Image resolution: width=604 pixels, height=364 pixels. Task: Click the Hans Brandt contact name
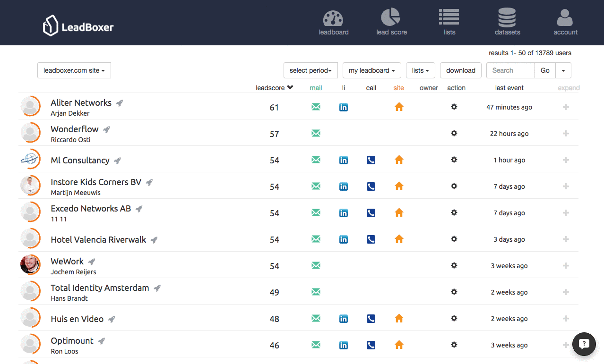tap(69, 298)
